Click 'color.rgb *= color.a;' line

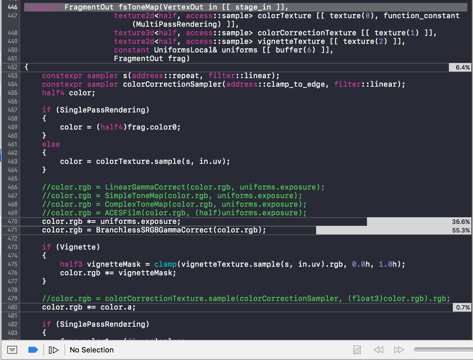coord(89,307)
